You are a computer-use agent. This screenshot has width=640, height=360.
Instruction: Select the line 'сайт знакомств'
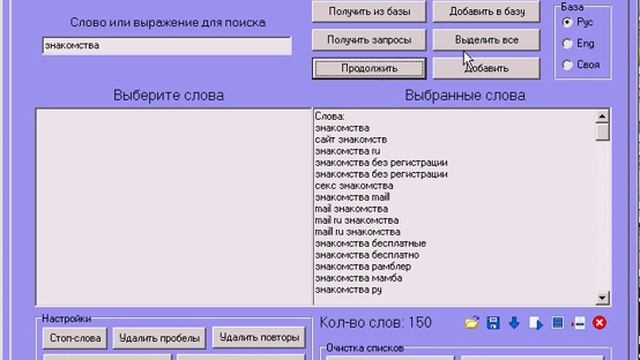pyautogui.click(x=351, y=140)
